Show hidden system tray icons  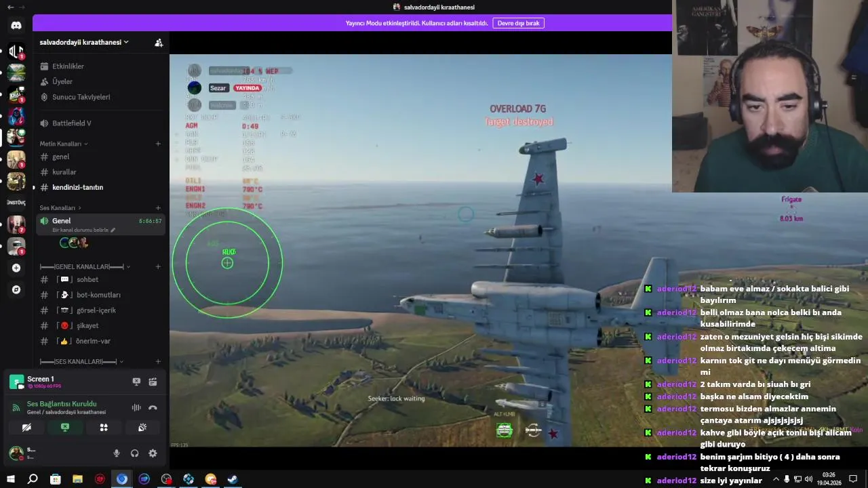[776, 479]
